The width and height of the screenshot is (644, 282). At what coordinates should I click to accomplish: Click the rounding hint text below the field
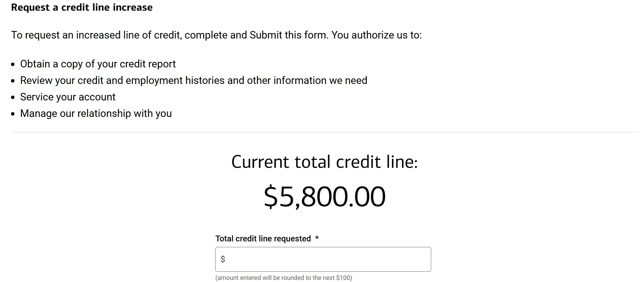(284, 278)
